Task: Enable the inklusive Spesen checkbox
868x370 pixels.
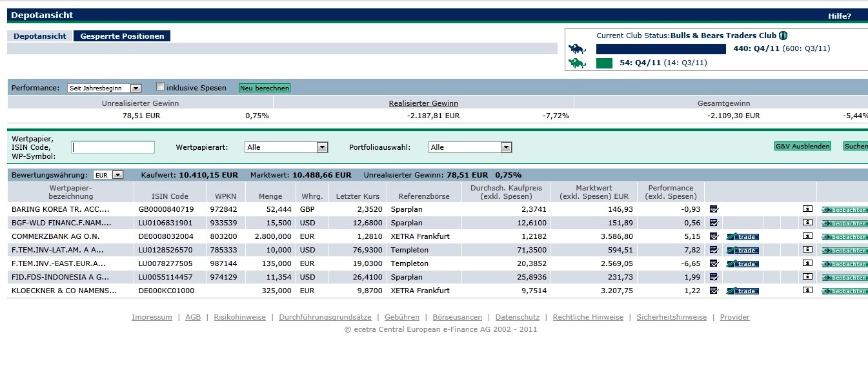Action: (x=161, y=87)
